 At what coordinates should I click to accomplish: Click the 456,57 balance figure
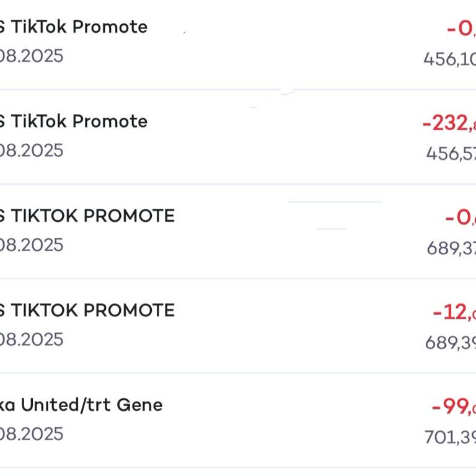coord(451,153)
